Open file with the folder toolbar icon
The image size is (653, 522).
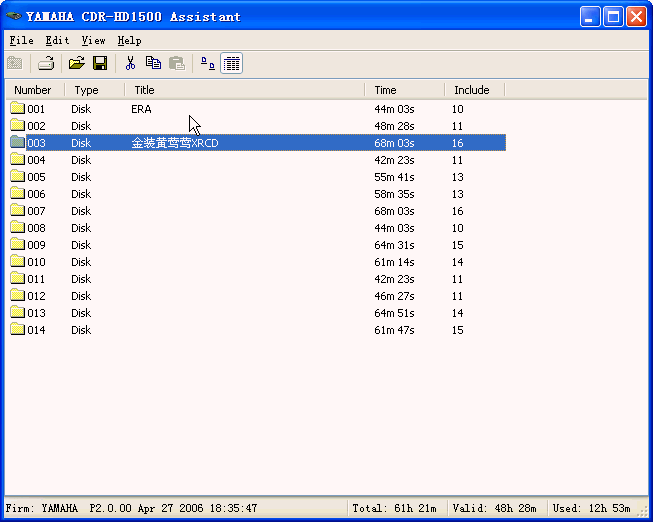click(76, 63)
